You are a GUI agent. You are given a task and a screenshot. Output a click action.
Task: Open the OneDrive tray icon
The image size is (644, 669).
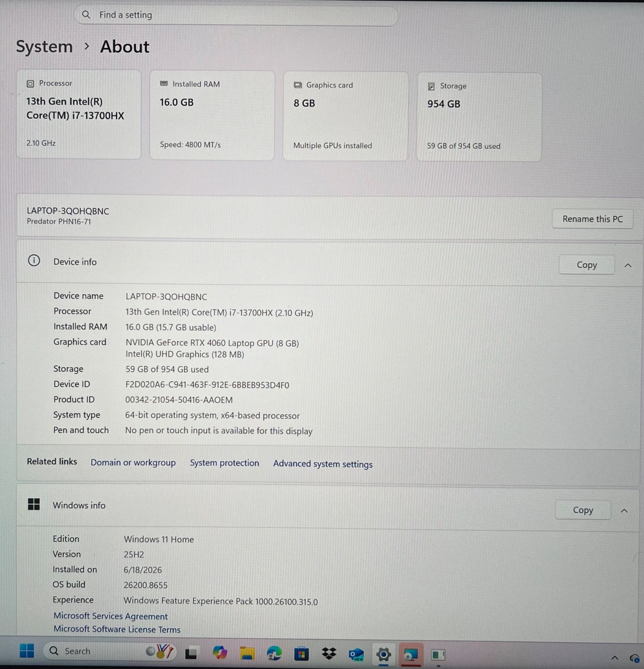point(634,658)
